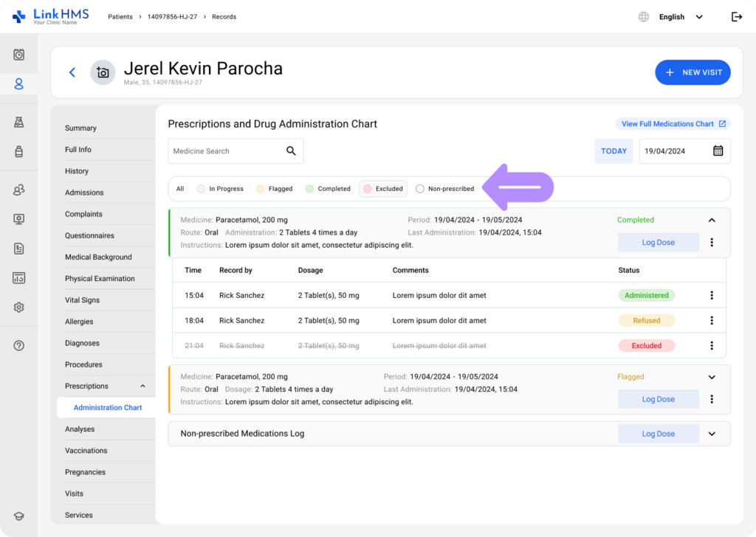The image size is (756, 537).
Task: Select Administration Chart menu item
Action: (x=108, y=407)
